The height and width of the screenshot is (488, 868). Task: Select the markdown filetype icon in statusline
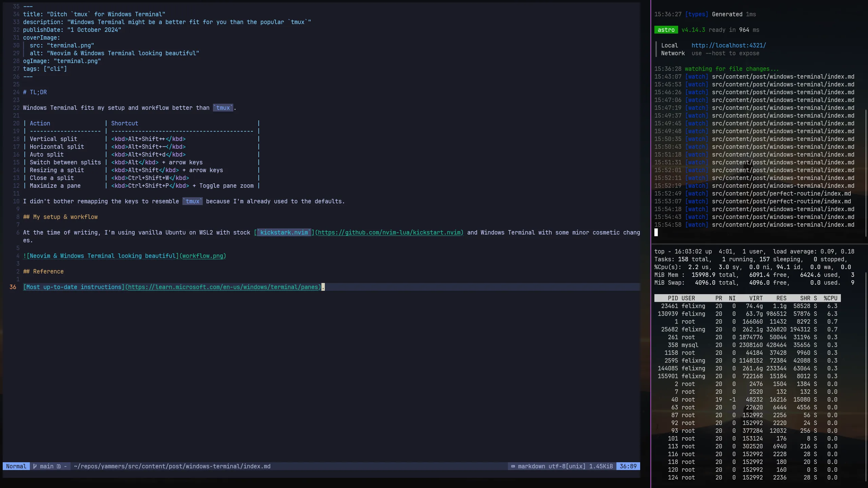tap(513, 466)
